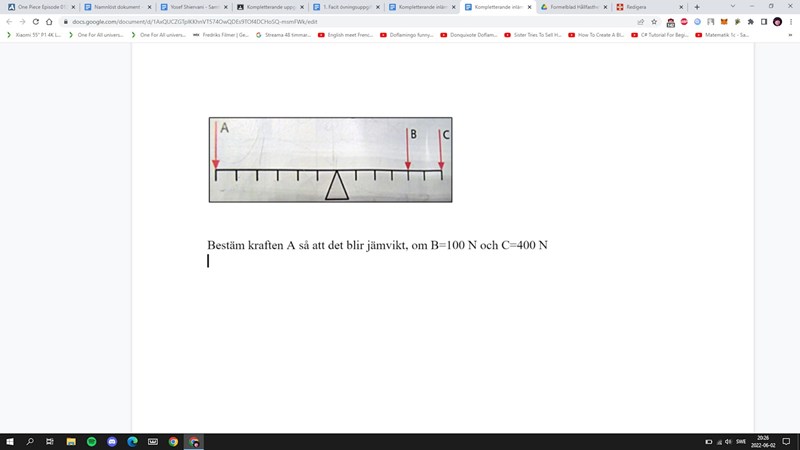Viewport: 800px width, 450px height.
Task: Open a new tab with plus button
Action: point(697,6)
